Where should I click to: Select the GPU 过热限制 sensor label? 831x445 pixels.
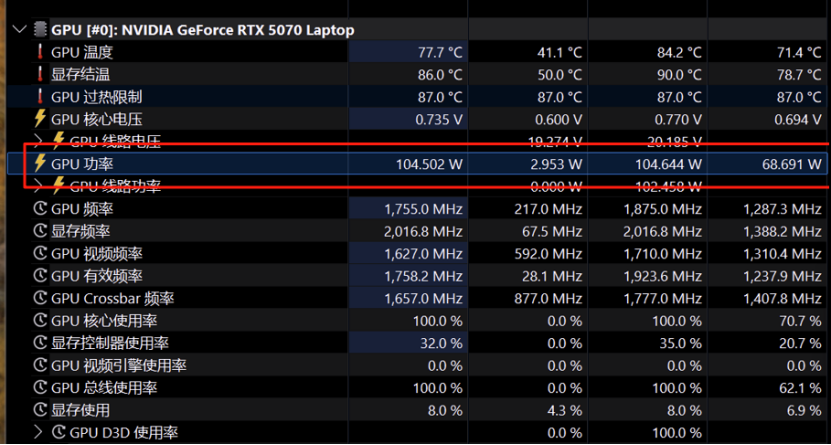(96, 97)
